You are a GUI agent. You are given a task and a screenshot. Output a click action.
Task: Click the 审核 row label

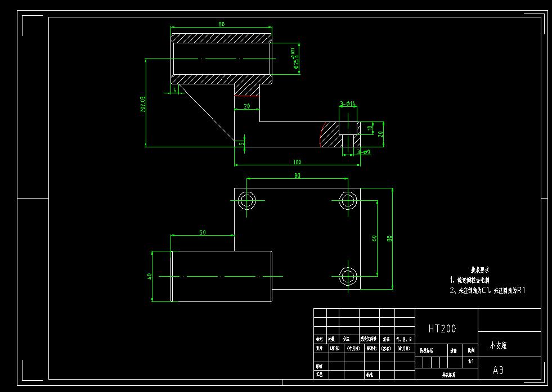[x=319, y=366]
